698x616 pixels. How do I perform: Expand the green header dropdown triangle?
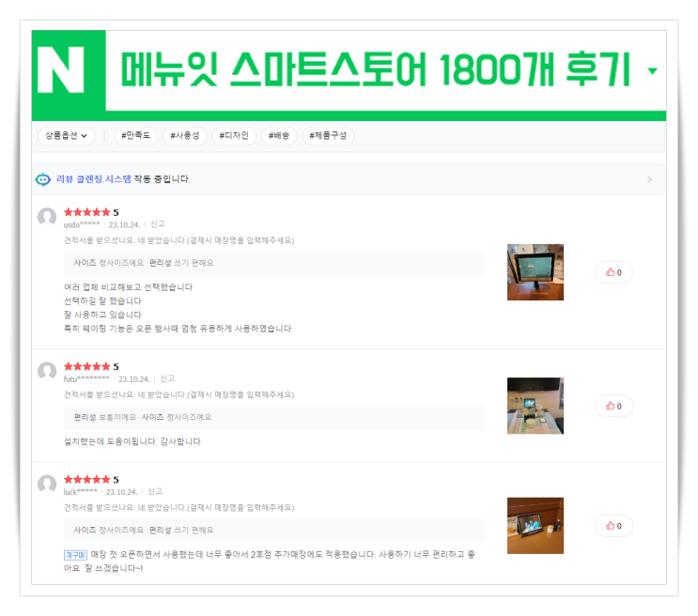pyautogui.click(x=653, y=70)
